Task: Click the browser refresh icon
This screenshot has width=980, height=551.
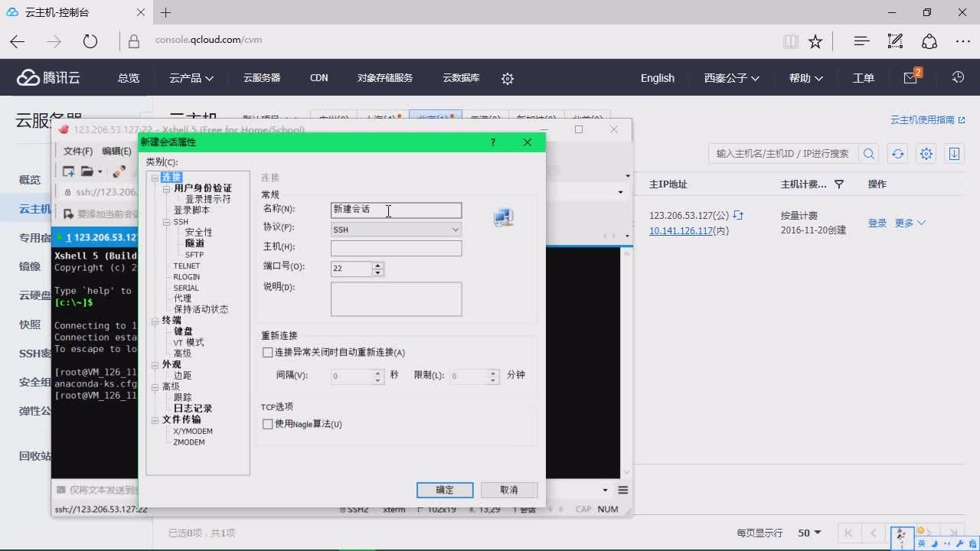Action: [90, 41]
